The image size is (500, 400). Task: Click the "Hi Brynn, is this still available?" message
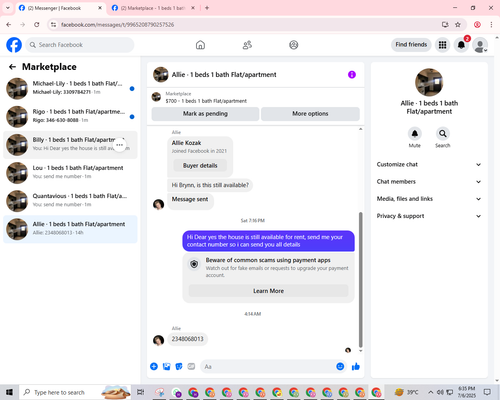point(210,185)
